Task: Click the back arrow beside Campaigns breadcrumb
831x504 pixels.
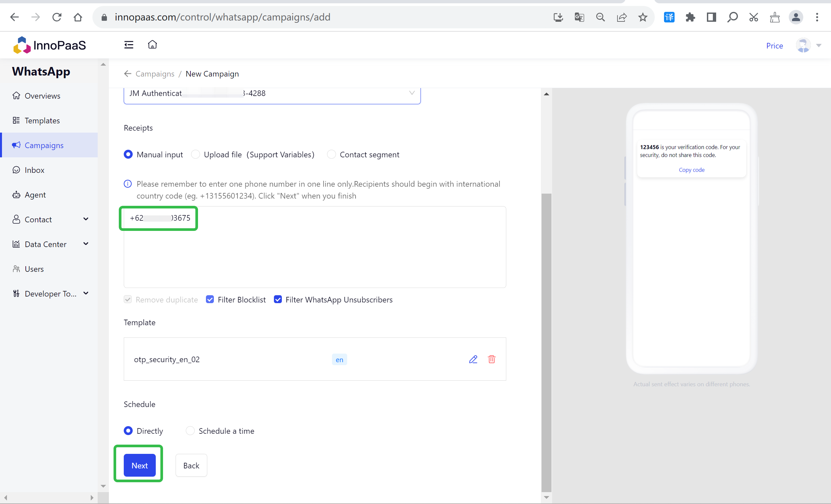Action: [127, 74]
